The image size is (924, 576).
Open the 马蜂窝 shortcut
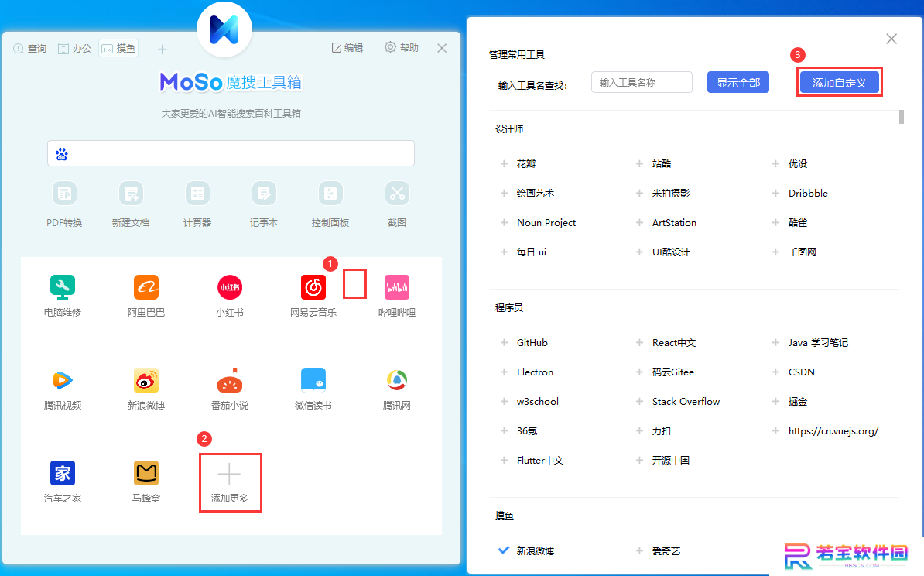coord(146,473)
